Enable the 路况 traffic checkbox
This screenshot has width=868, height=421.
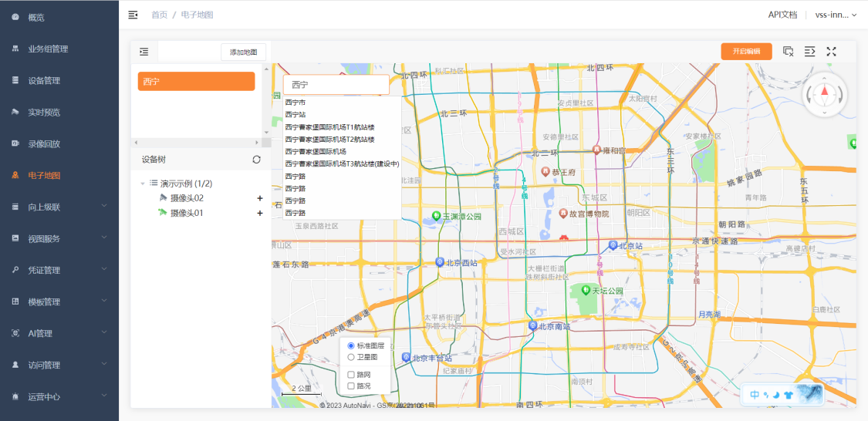(351, 386)
